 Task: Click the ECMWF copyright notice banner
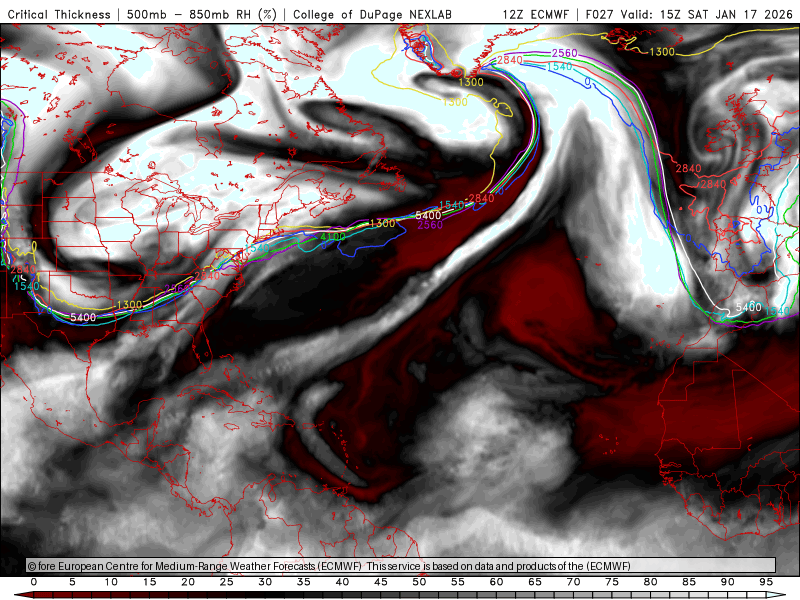click(x=401, y=566)
